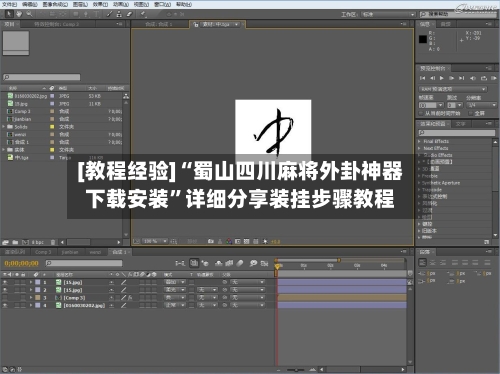
Task: Click RAM preview button in preview panel
Action: pos(494,78)
